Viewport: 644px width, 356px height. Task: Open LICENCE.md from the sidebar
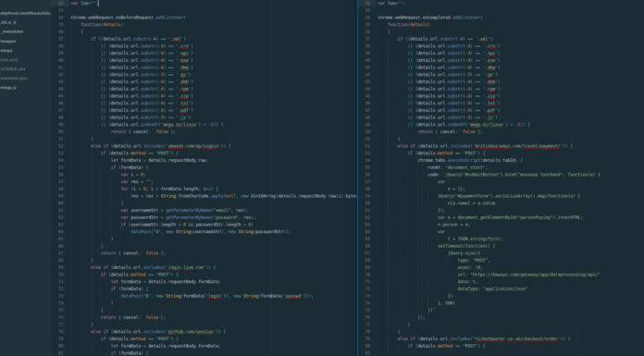(13, 69)
